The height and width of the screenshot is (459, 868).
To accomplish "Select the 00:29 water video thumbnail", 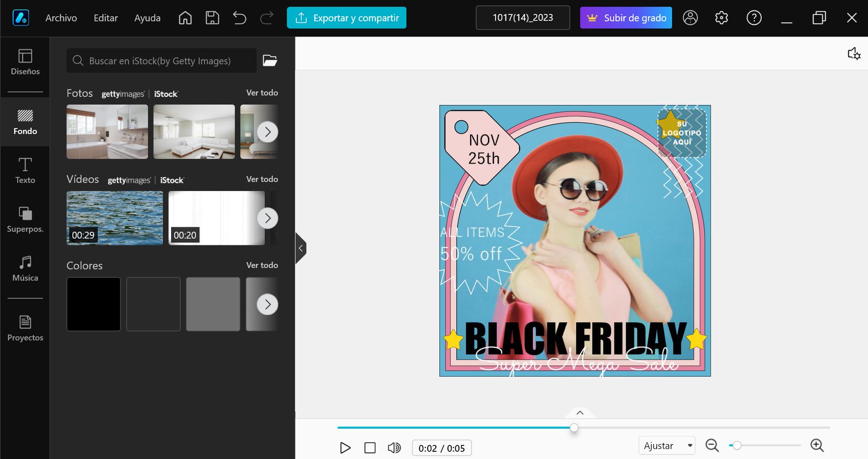I will pyautogui.click(x=114, y=218).
